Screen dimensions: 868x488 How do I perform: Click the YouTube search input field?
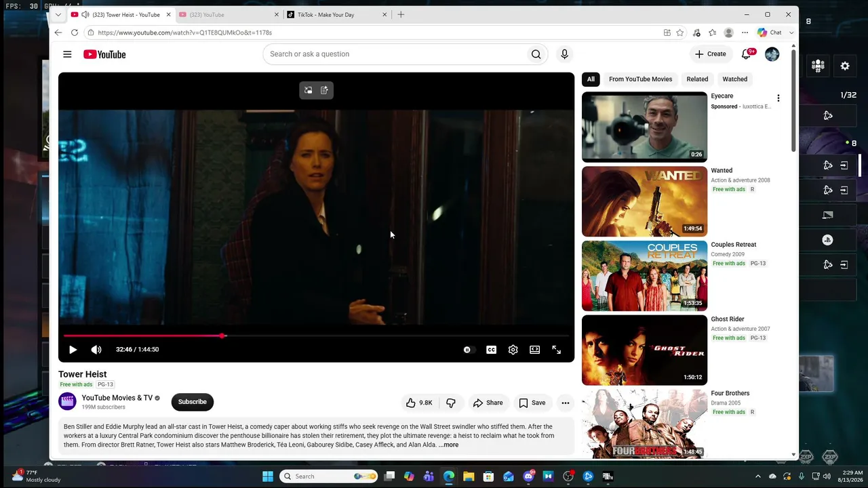tap(395, 54)
